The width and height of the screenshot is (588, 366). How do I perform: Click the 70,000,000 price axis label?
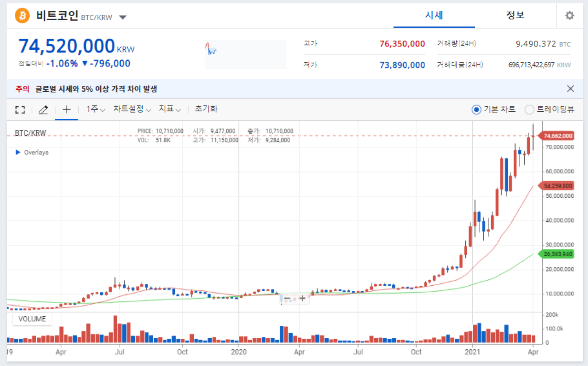[x=560, y=147]
